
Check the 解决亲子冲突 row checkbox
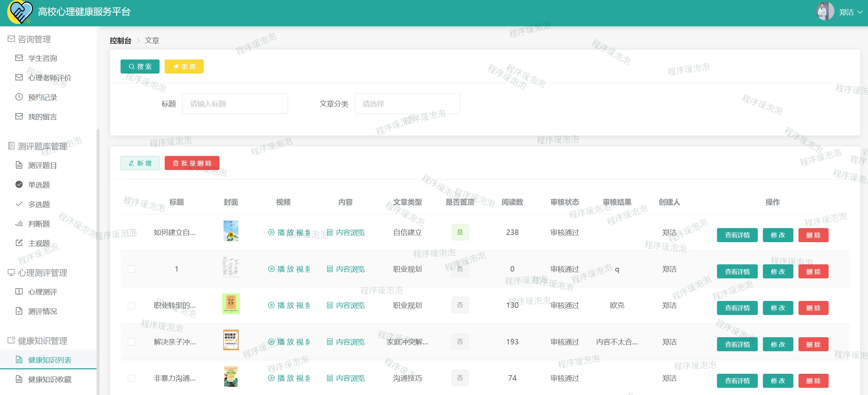(x=131, y=342)
